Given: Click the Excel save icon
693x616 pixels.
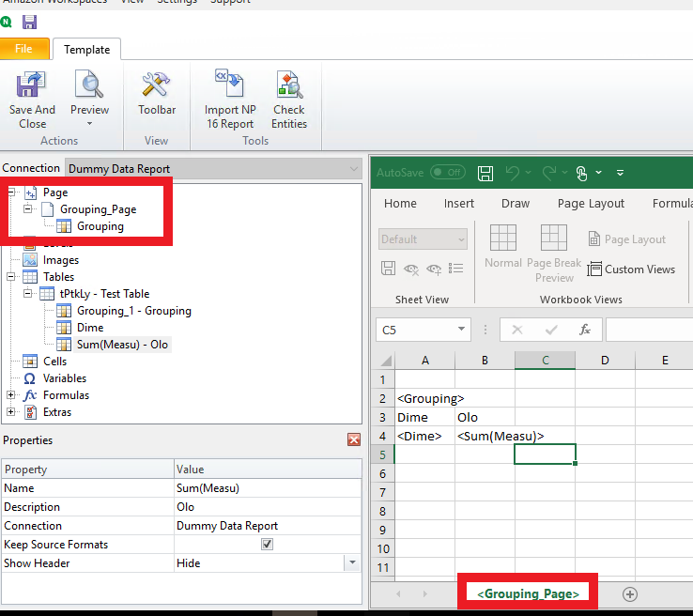Looking at the screenshot, I should (485, 173).
